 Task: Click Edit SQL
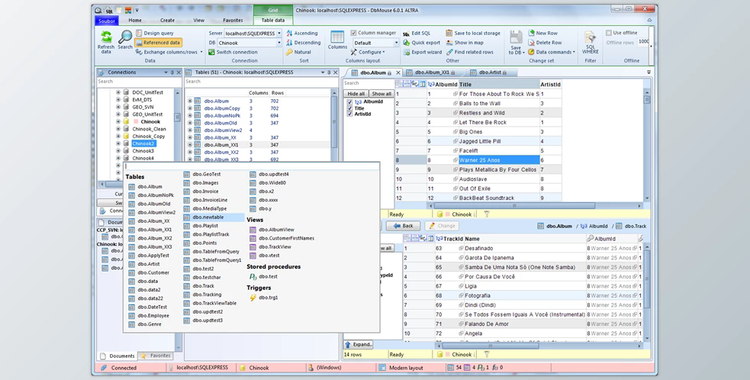[x=417, y=33]
